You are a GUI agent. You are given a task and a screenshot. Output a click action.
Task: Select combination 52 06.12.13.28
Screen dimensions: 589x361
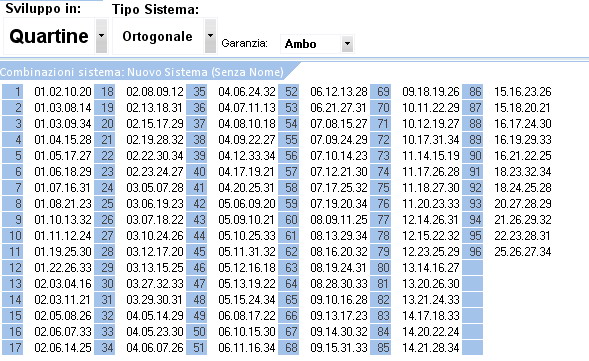pos(339,92)
